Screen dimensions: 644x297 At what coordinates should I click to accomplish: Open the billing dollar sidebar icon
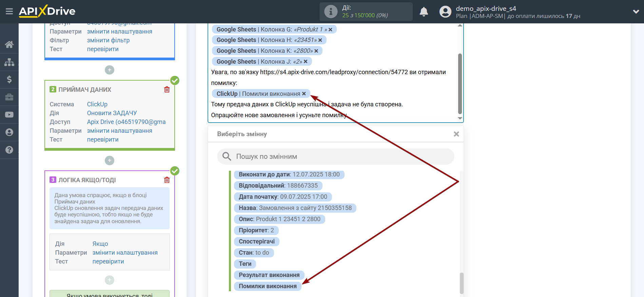click(x=9, y=80)
